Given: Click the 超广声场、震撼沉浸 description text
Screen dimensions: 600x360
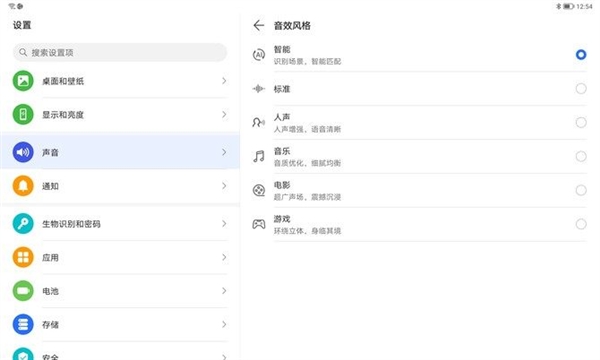Looking at the screenshot, I should (307, 197).
